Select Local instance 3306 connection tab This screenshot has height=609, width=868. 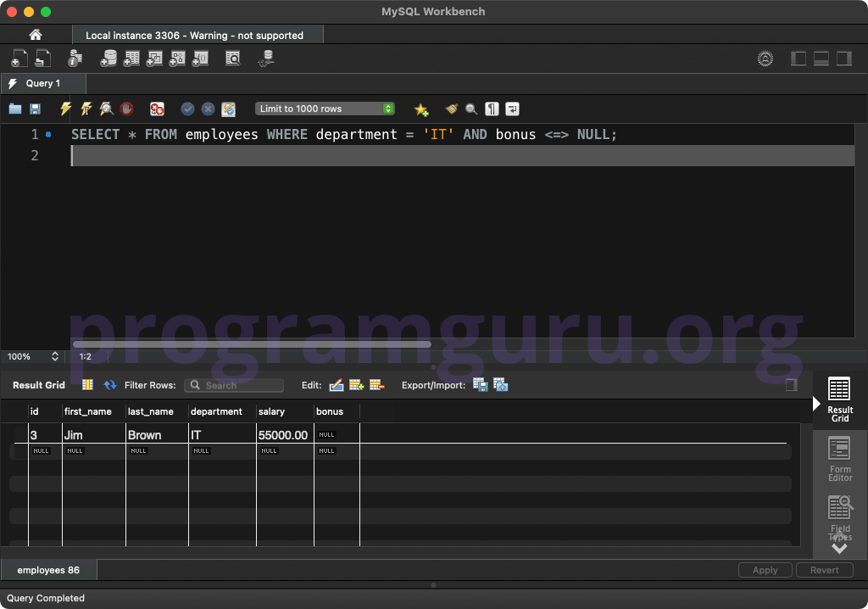tap(198, 35)
